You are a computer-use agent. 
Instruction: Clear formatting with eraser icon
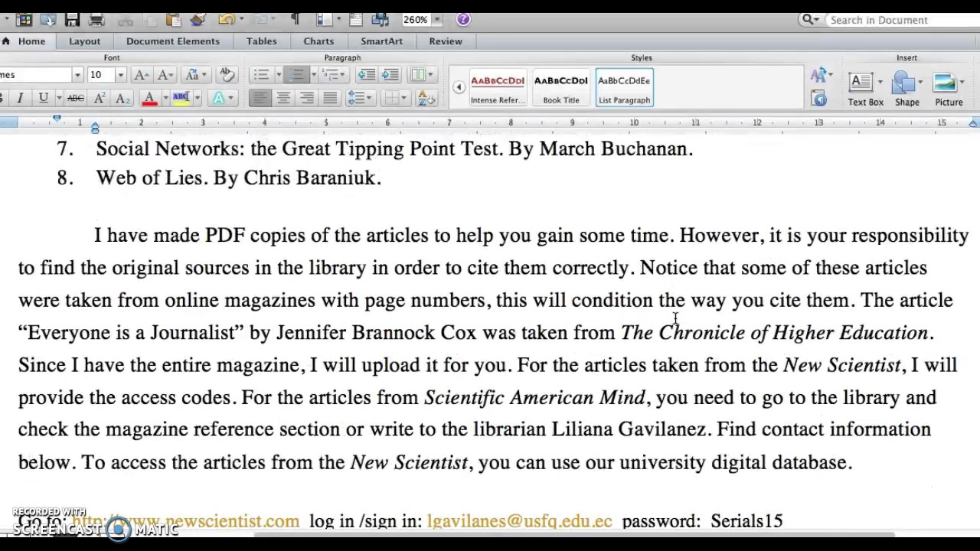(x=227, y=75)
